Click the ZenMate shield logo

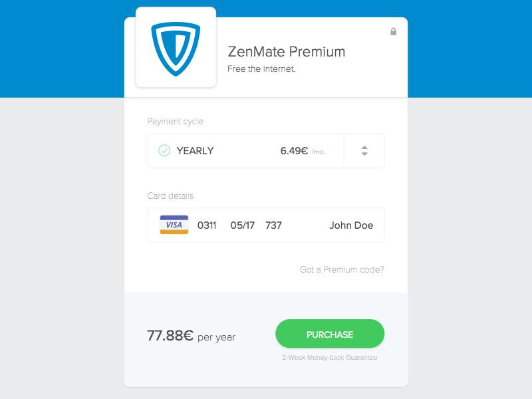point(176,49)
